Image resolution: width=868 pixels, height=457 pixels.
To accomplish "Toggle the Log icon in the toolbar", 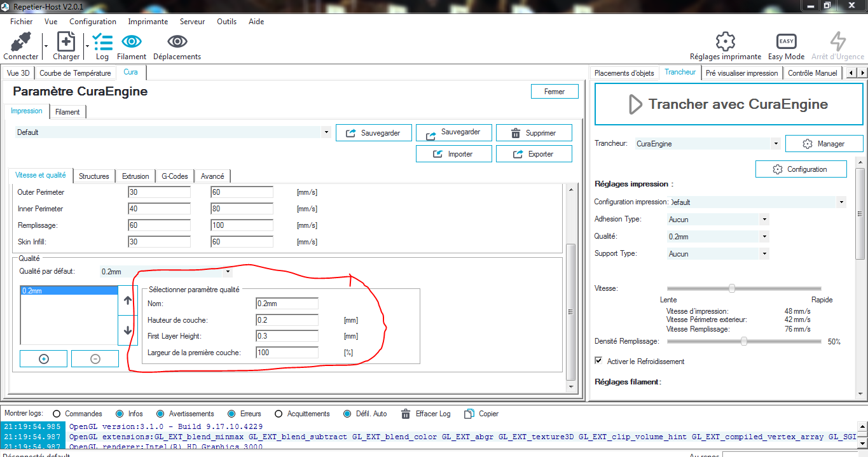I will coord(102,42).
